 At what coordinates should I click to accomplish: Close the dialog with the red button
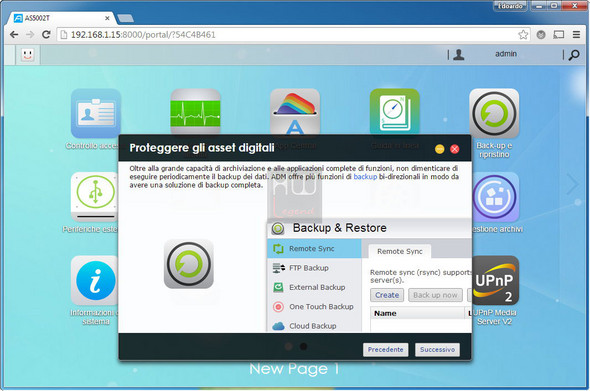click(455, 149)
